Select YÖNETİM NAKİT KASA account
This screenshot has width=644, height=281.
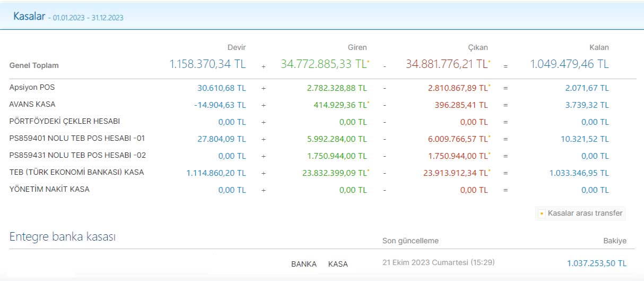tap(49, 190)
